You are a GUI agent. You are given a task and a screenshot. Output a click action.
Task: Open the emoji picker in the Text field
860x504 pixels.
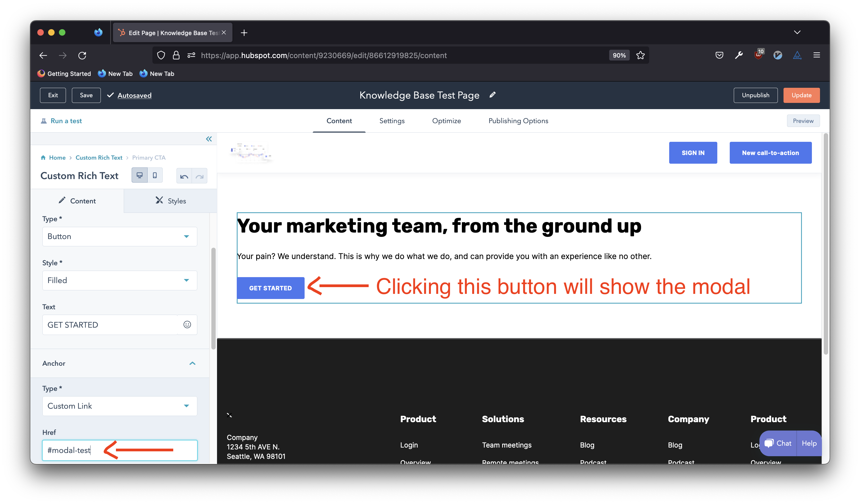point(187,325)
